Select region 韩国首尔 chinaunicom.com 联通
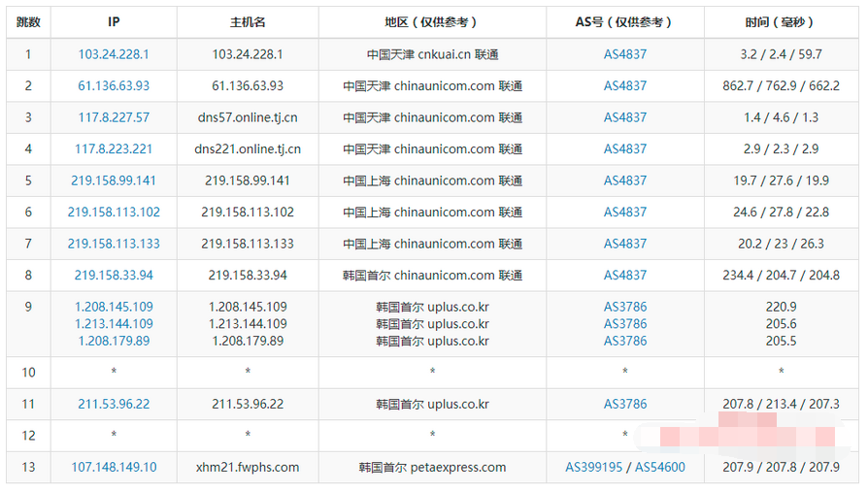The image size is (868, 492). (432, 275)
